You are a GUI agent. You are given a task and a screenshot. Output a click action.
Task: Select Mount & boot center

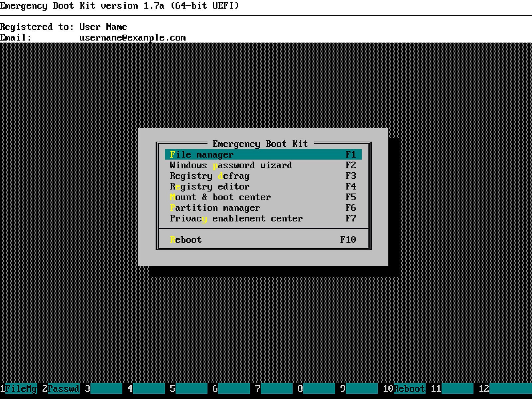tap(220, 197)
